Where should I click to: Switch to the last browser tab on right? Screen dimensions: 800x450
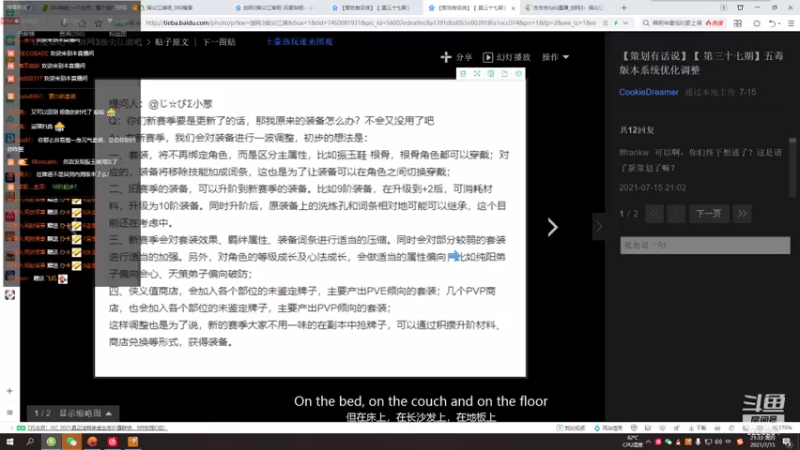click(x=566, y=8)
